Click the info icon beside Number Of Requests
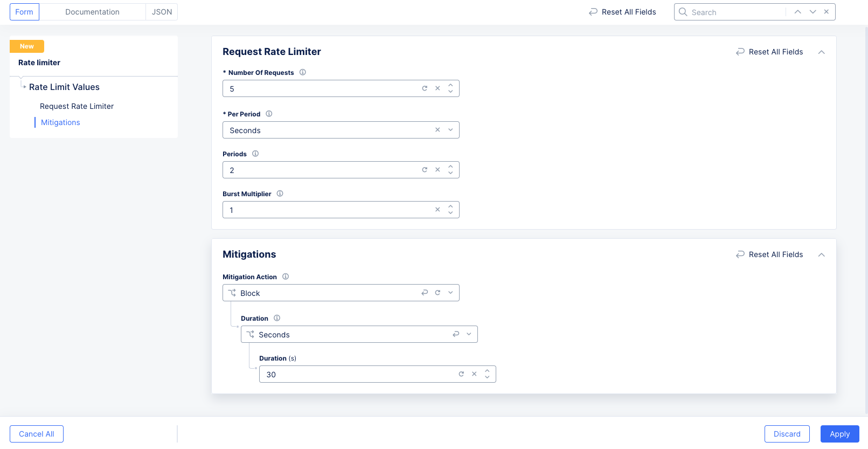868x449 pixels. (x=303, y=72)
